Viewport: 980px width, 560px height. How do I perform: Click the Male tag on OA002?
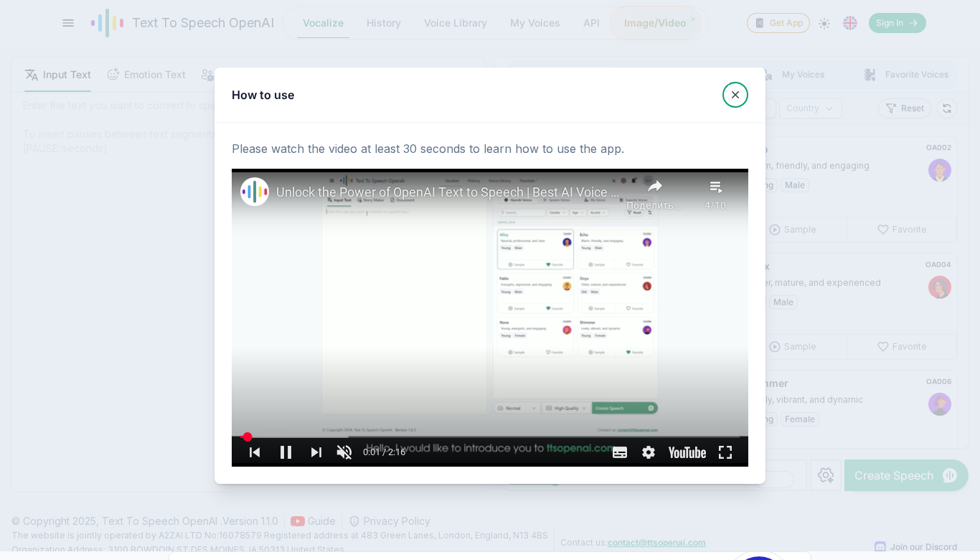[x=795, y=185]
